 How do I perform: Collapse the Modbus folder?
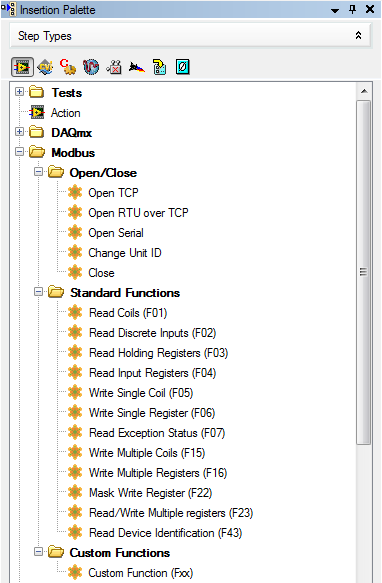(20, 152)
